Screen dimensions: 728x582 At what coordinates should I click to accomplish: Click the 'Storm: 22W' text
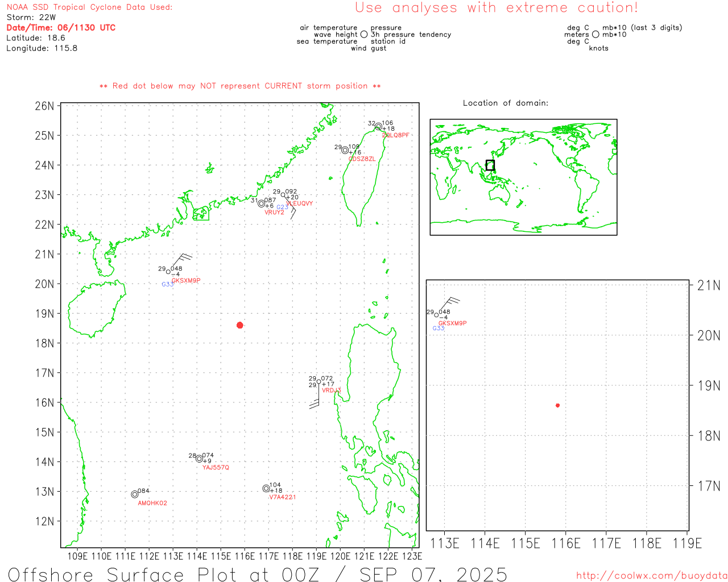[x=31, y=17]
